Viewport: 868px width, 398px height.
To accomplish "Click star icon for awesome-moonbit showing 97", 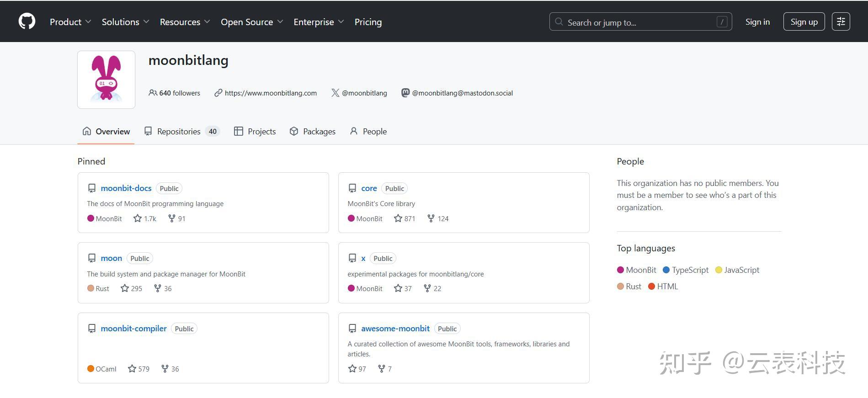I will 352,369.
